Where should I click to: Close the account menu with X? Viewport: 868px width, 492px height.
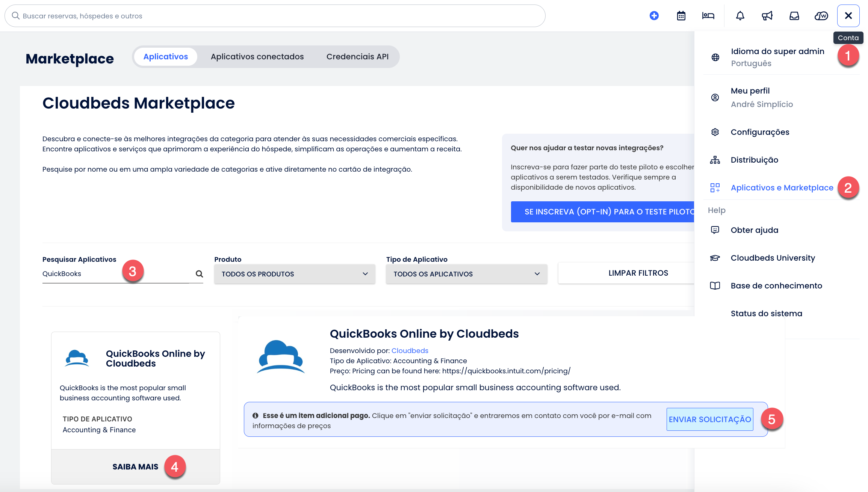click(x=848, y=16)
